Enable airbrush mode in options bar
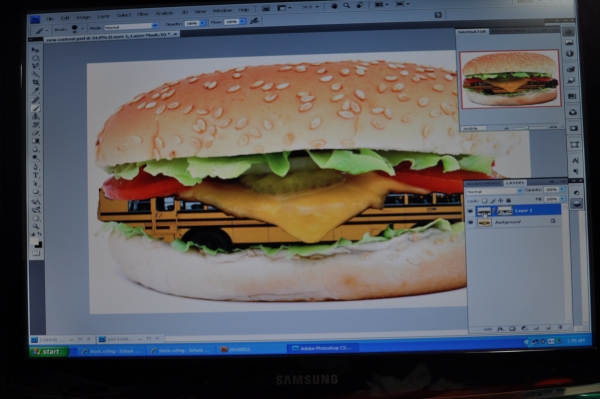This screenshot has width=600, height=399. (x=254, y=21)
